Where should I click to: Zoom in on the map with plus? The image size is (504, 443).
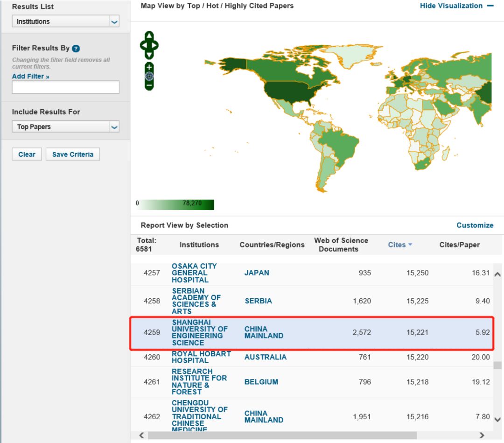pyautogui.click(x=149, y=67)
